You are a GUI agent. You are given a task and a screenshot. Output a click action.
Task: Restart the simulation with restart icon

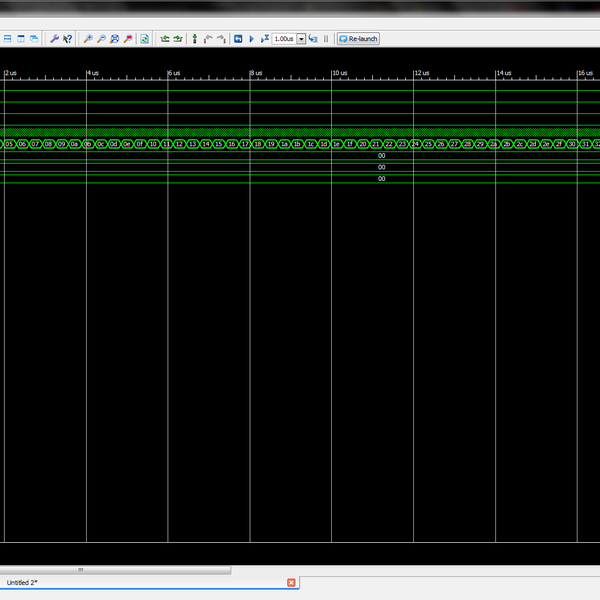tap(238, 38)
